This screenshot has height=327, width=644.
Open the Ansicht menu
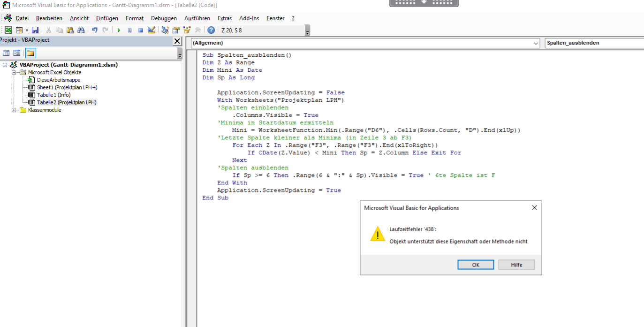[79, 18]
